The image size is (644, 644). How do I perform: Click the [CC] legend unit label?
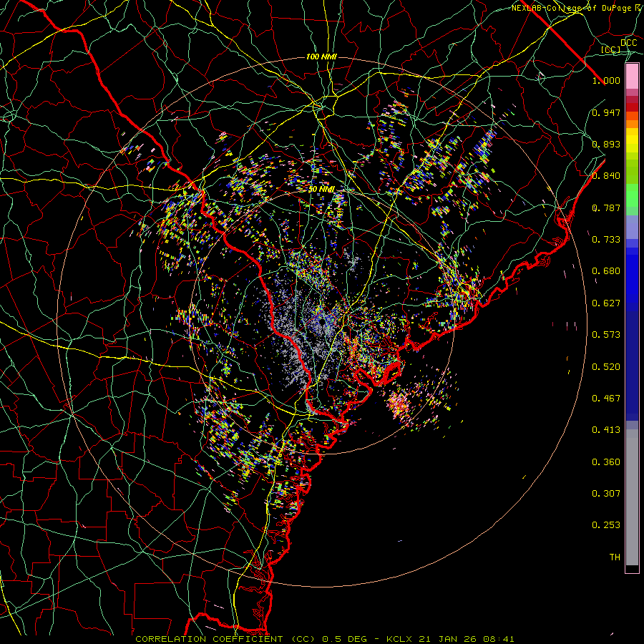pyautogui.click(x=611, y=50)
